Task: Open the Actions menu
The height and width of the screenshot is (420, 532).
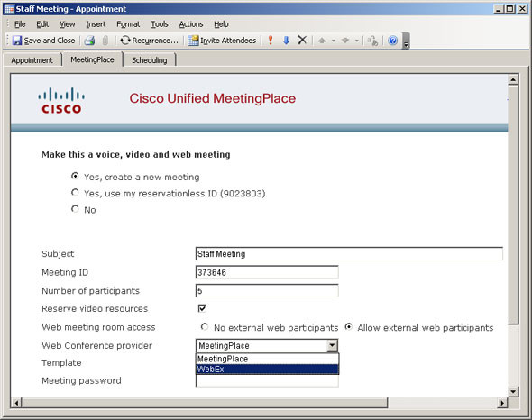Action: [191, 24]
